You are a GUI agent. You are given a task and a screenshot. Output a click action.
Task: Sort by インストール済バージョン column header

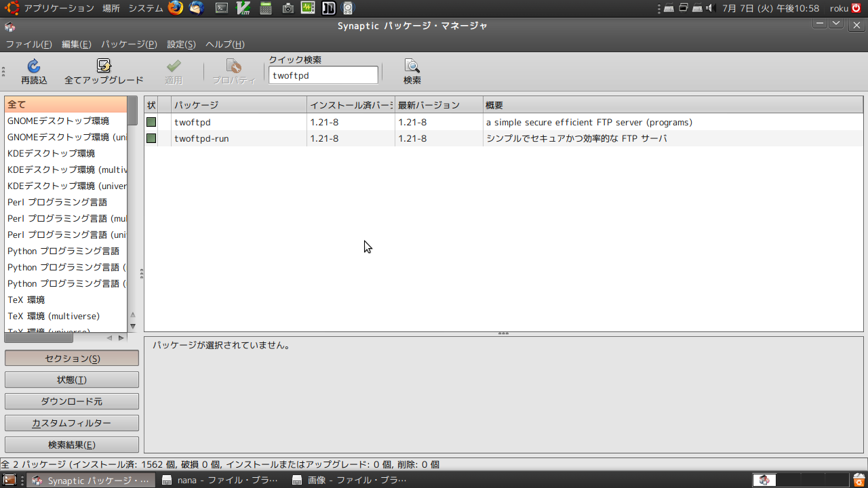[x=351, y=105]
